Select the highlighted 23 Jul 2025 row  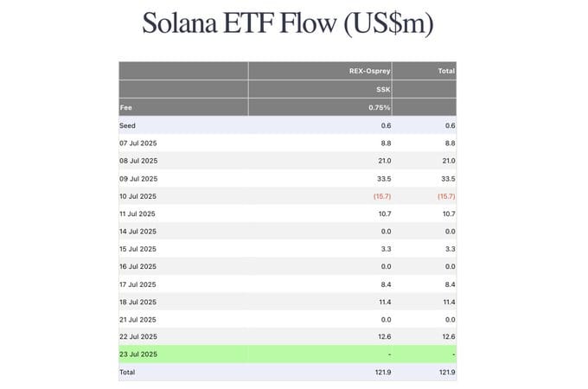point(288,354)
